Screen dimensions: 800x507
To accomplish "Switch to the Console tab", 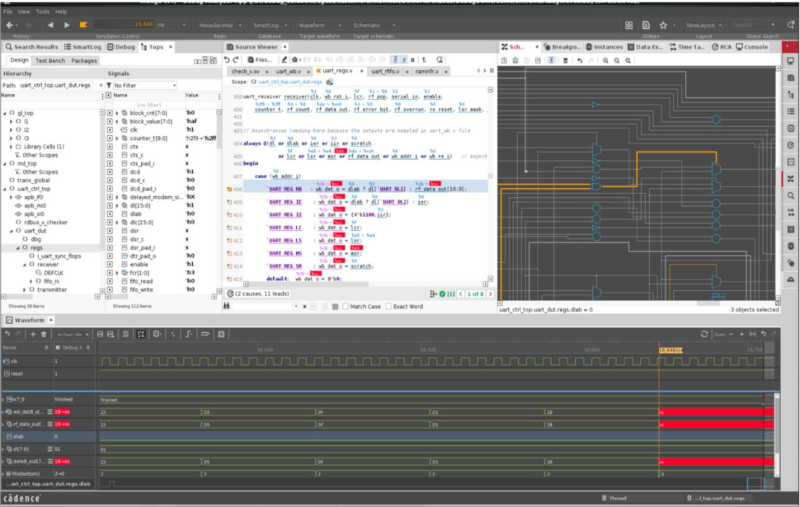I will [752, 47].
